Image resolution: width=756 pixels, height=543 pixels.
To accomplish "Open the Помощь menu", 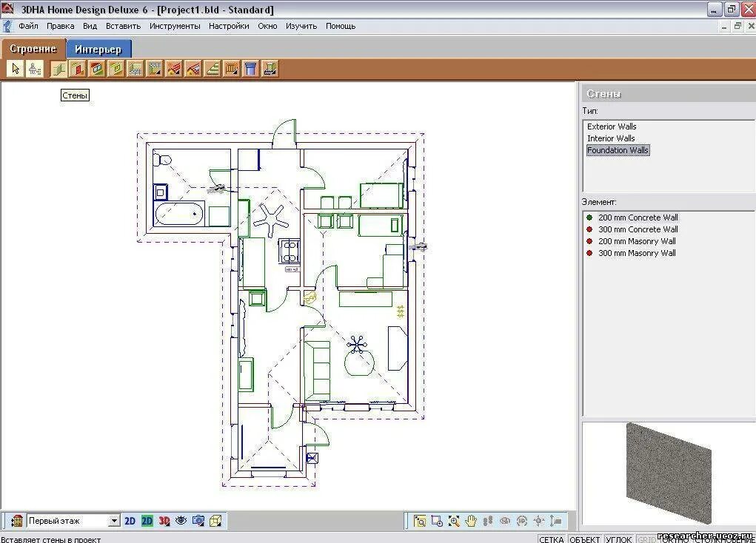I will coord(341,26).
